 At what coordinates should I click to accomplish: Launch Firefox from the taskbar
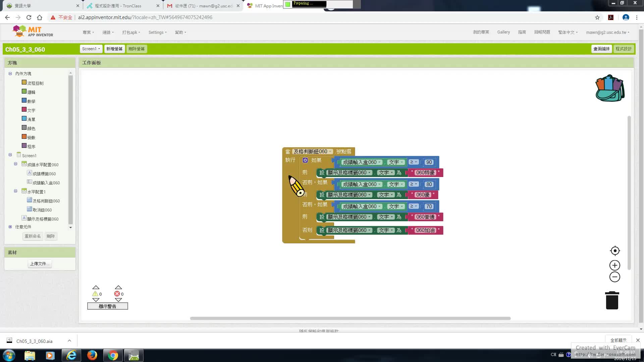coord(92,355)
